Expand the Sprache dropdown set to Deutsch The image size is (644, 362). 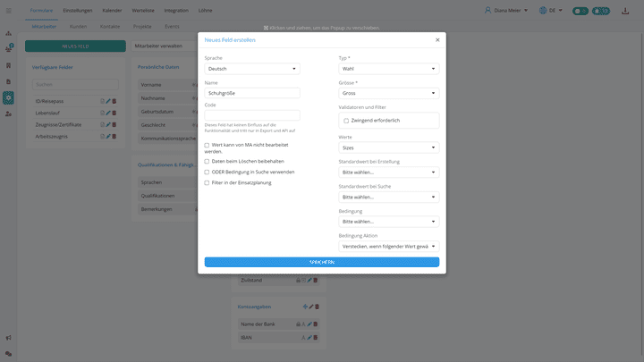pos(251,69)
